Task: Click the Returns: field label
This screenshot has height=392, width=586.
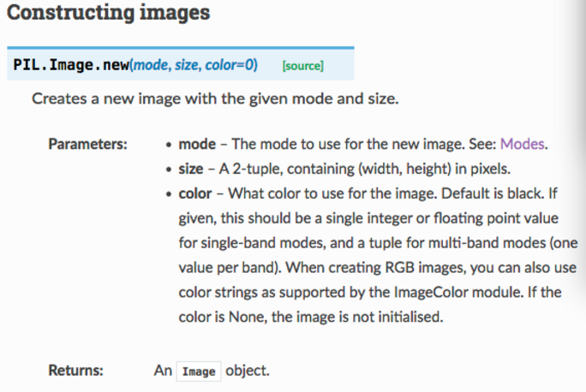Action: tap(75, 371)
